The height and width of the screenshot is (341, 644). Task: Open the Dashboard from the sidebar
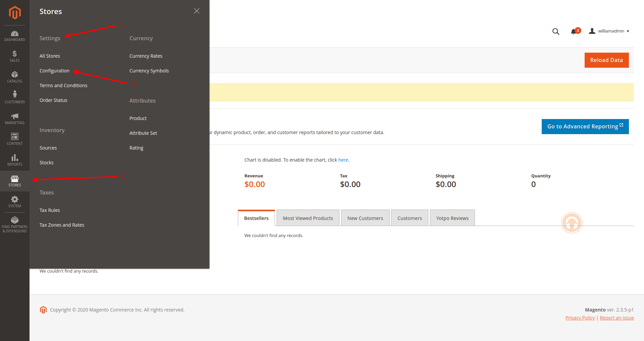click(x=14, y=35)
